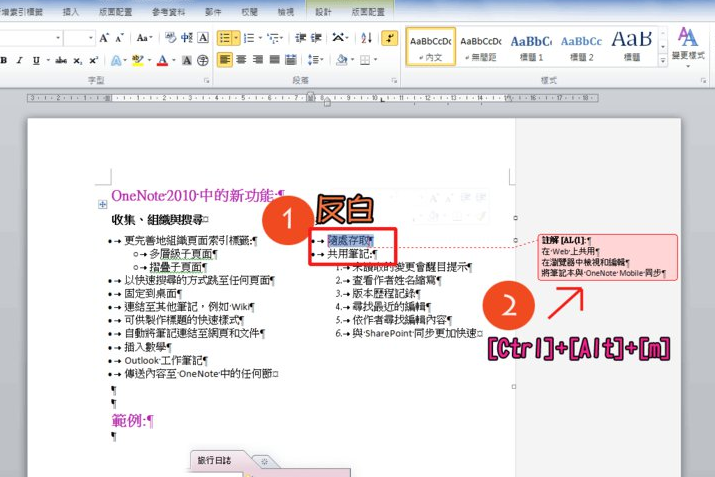Image resolution: width=715 pixels, height=477 pixels.
Task: Open the font name dropdown
Action: click(58, 38)
